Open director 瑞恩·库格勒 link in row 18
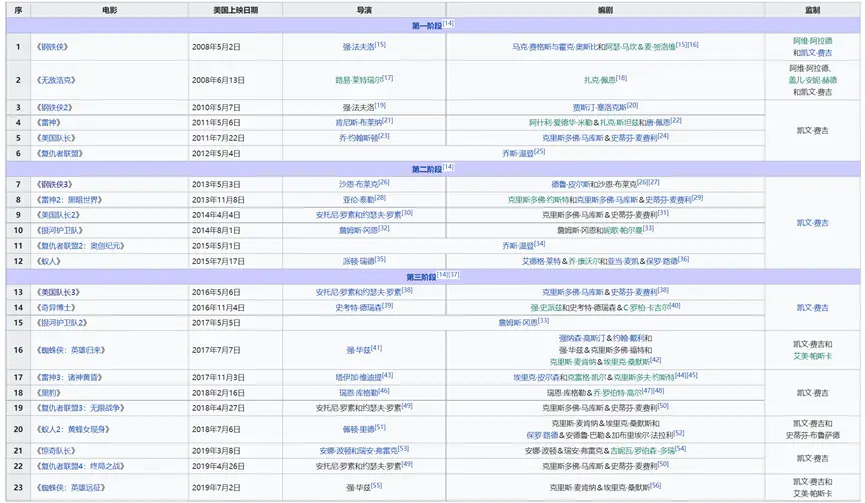This screenshot has width=865, height=503. 359,393
